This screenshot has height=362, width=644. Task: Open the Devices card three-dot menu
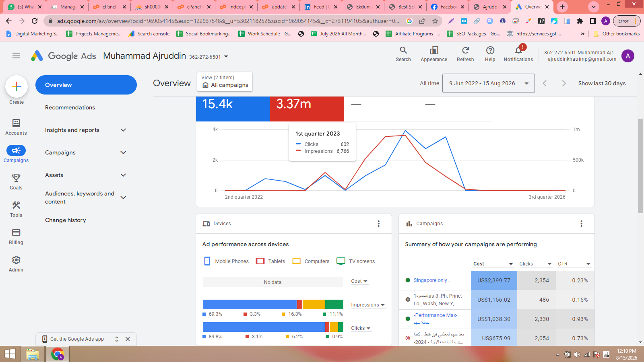tap(378, 224)
